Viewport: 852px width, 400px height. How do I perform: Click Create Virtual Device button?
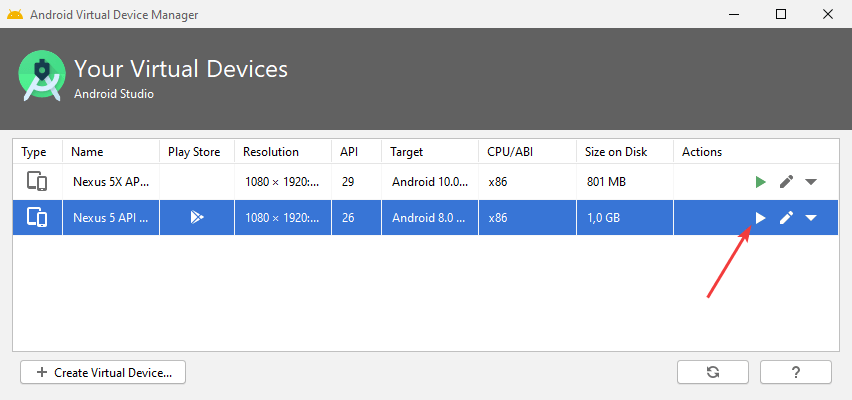(103, 372)
